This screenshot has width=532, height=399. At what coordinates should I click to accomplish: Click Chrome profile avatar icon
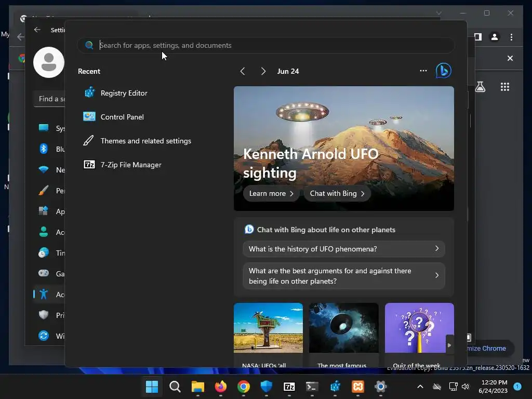click(x=495, y=37)
